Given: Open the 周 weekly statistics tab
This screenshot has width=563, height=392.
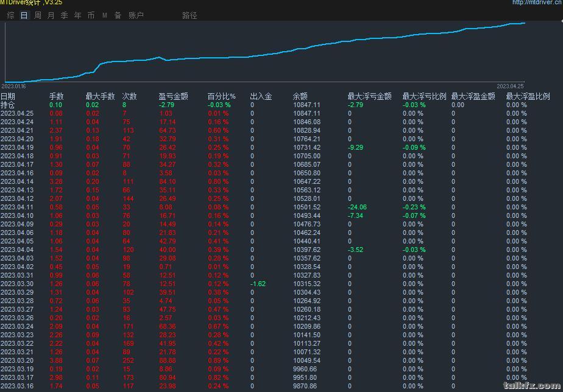Looking at the screenshot, I should (x=38, y=15).
